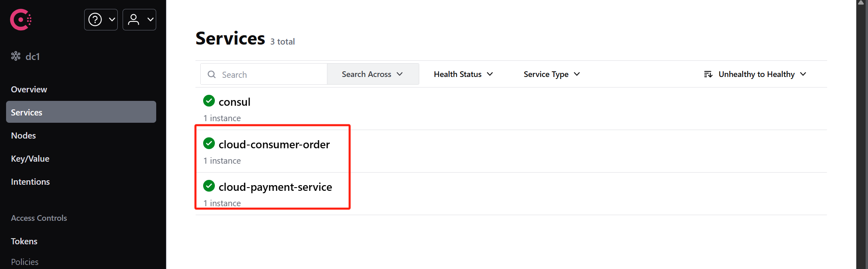Expand the Search Across dropdown

tap(373, 74)
